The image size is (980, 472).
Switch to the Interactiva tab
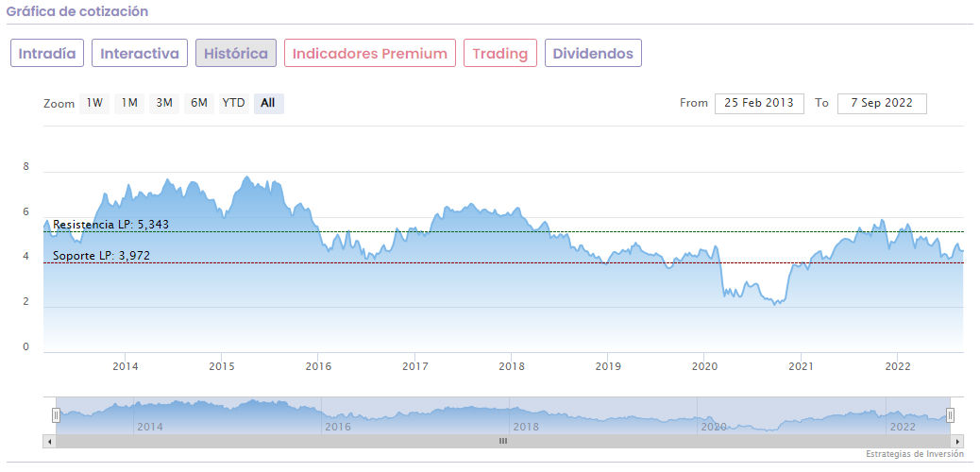[x=140, y=54]
